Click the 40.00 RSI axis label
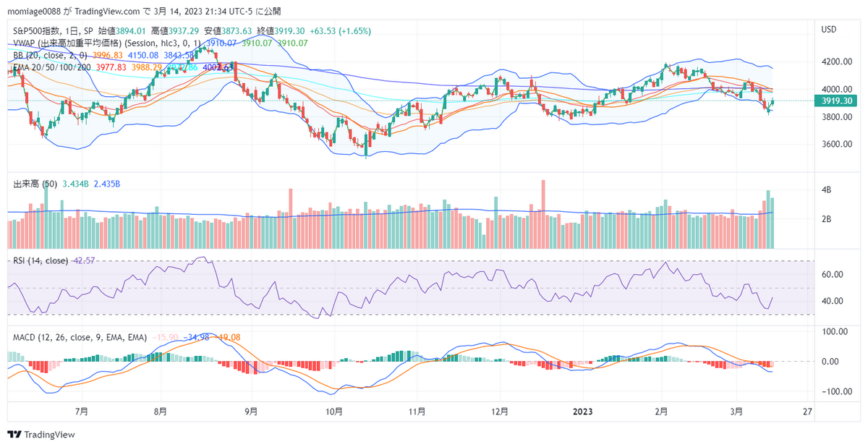Image resolution: width=868 pixels, height=447 pixels. 833,302
